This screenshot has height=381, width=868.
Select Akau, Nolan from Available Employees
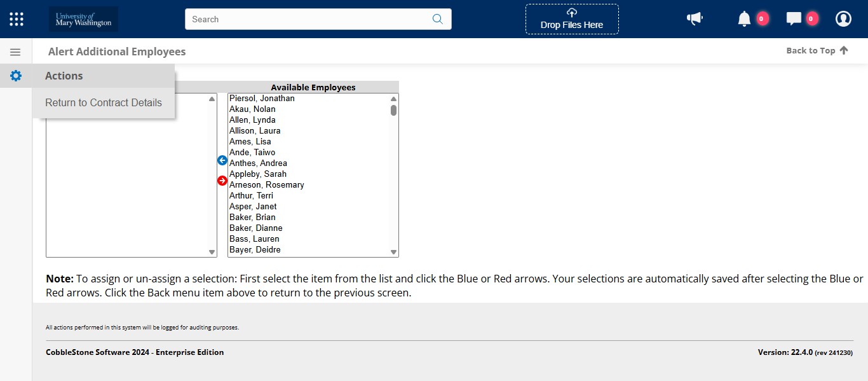click(252, 109)
